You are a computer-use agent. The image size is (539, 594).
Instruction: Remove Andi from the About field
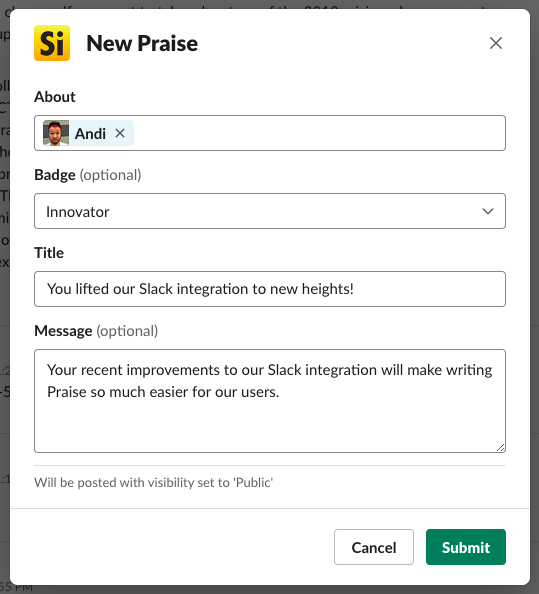tap(120, 133)
